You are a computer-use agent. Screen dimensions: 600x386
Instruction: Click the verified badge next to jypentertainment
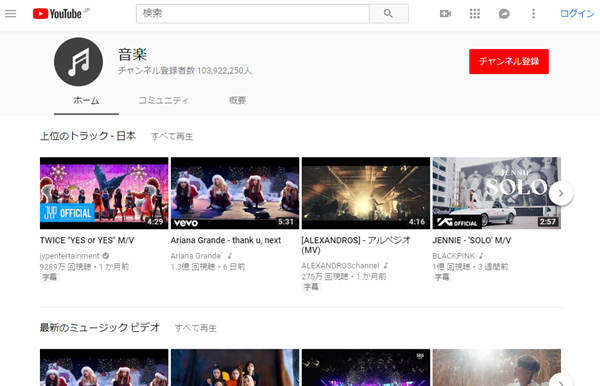click(x=106, y=256)
